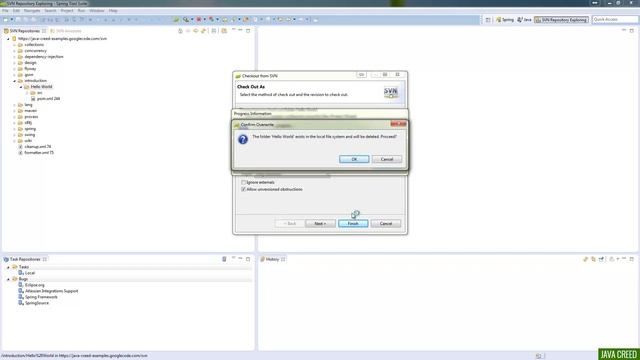This screenshot has height=360, width=640.
Task: Click the red stop-like main toolbar icon
Action: point(199,20)
